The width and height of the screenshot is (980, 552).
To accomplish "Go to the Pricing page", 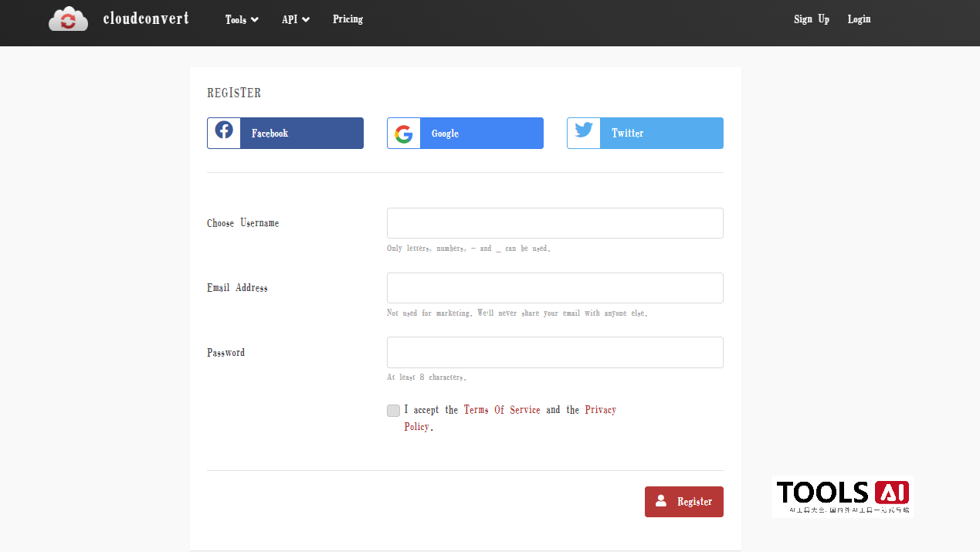I will coord(348,19).
